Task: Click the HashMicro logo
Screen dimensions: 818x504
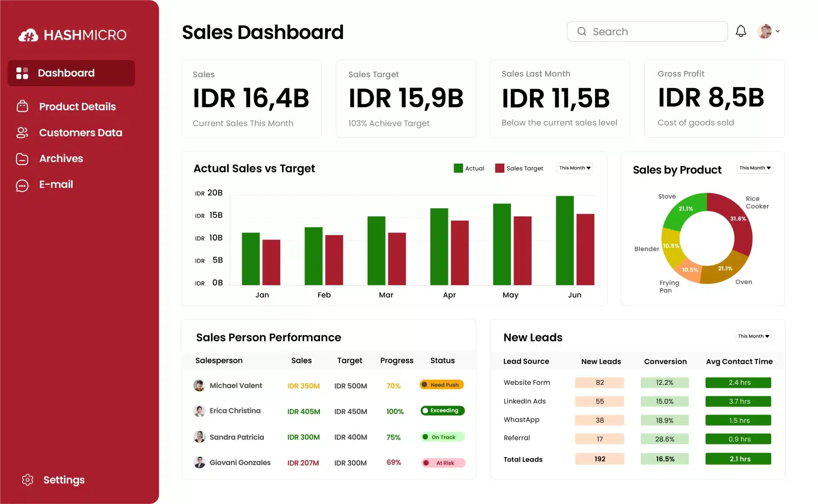Action: 72,34
